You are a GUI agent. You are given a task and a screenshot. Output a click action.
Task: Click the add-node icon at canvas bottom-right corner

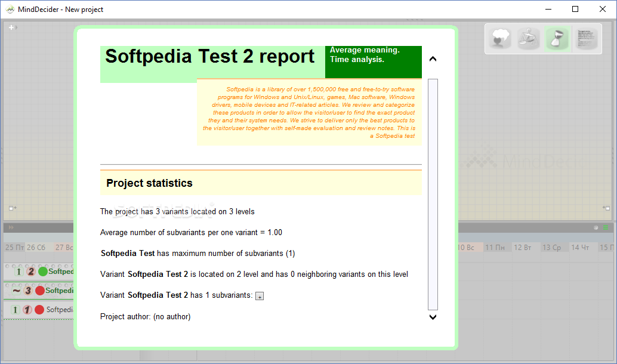[606, 208]
